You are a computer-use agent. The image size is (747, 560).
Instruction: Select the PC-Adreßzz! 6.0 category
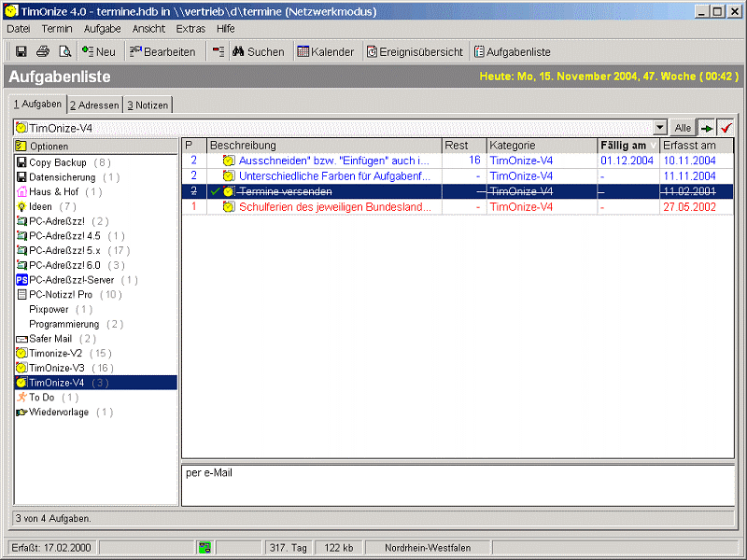95,265
